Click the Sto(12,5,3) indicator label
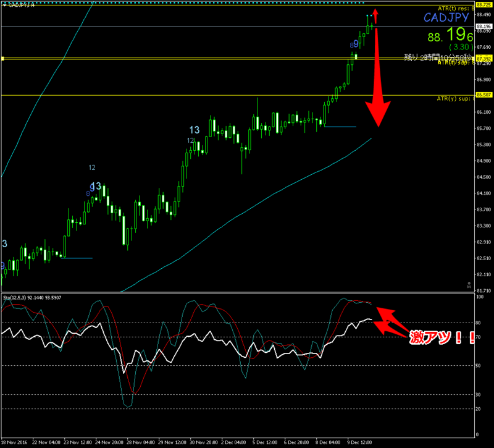 pos(32,298)
